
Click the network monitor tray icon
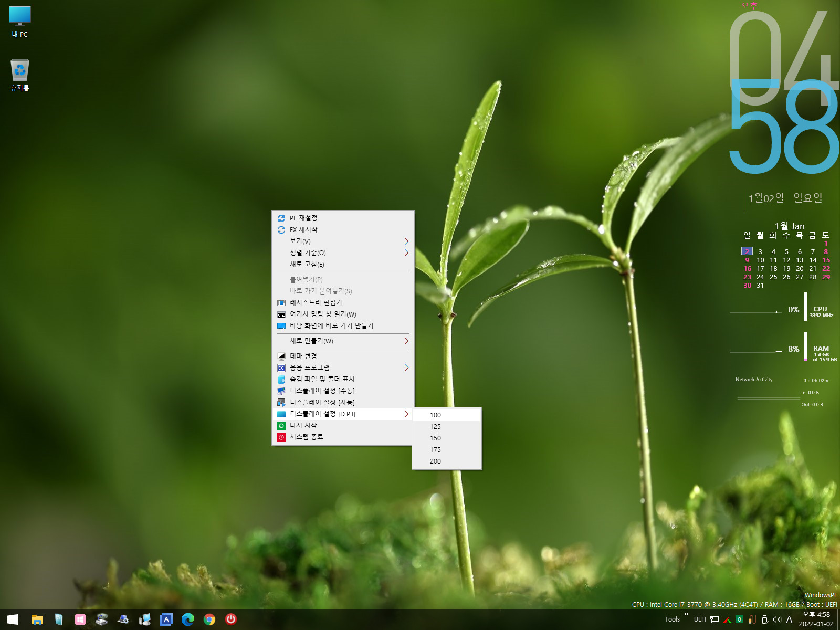point(715,619)
